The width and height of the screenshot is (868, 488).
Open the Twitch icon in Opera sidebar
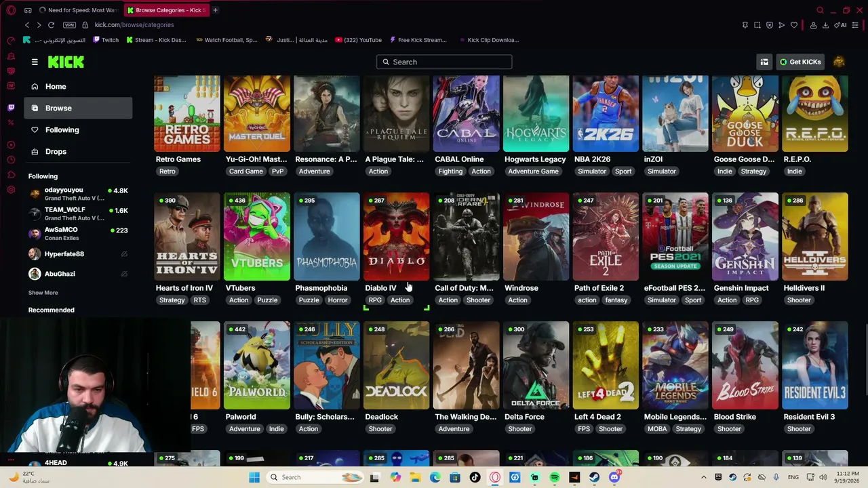point(11,108)
